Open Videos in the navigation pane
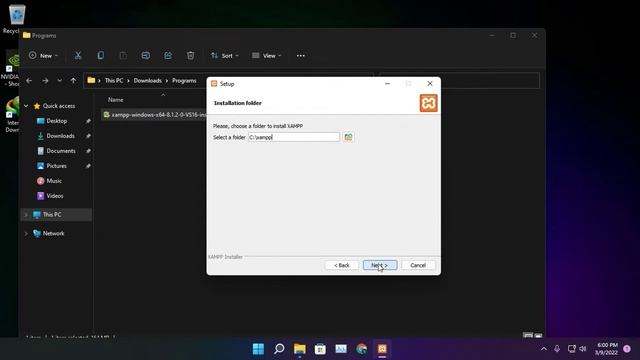 point(55,196)
